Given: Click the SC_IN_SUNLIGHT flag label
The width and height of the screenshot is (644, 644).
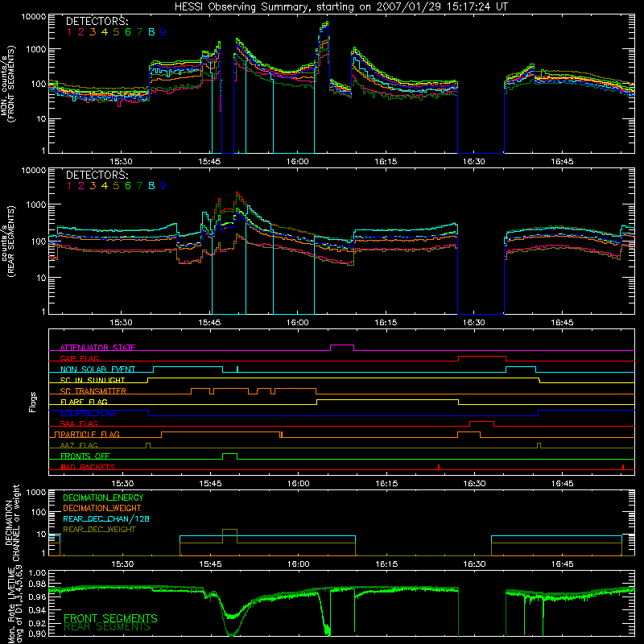Looking at the screenshot, I should tap(93, 380).
